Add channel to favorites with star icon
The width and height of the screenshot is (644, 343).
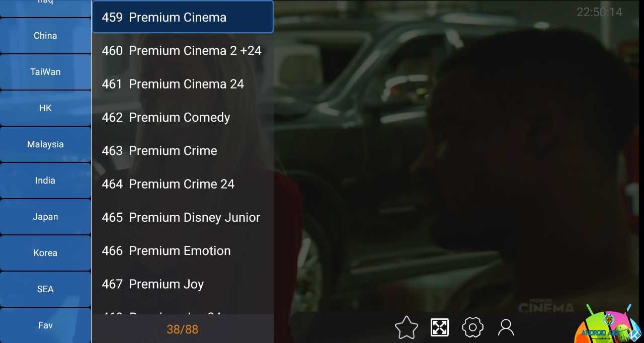coord(407,328)
